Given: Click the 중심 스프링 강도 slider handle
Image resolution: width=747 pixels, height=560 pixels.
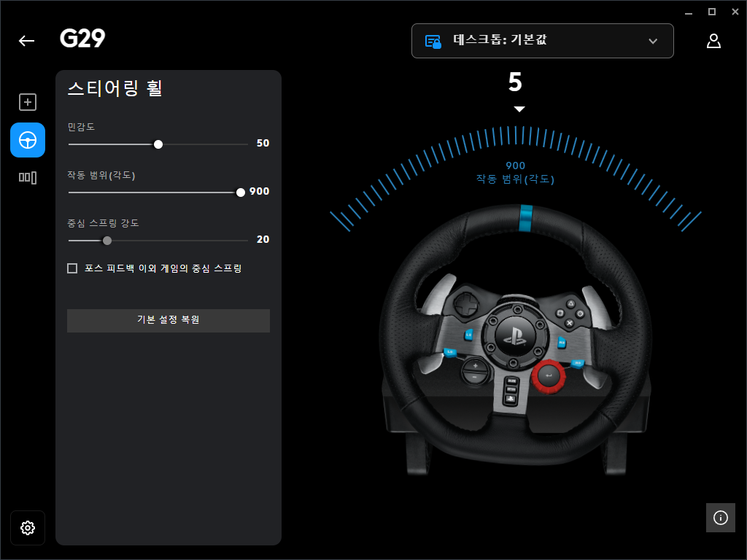Looking at the screenshot, I should (x=107, y=241).
